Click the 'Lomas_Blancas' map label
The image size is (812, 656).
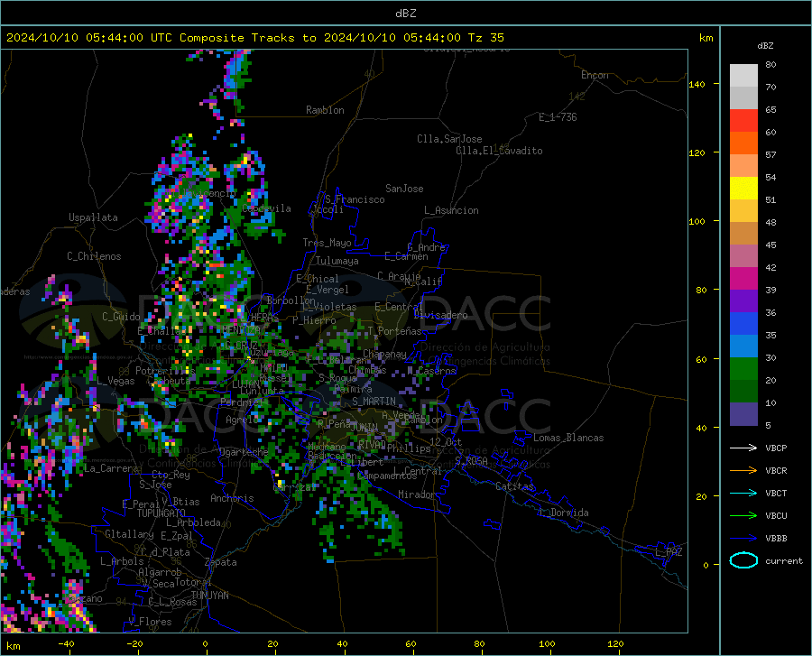coord(568,438)
